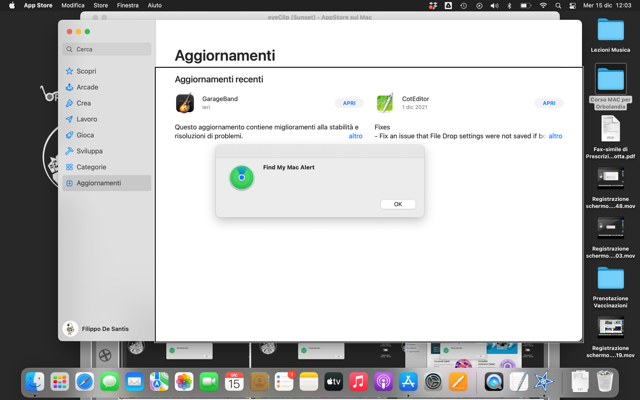Select the Aggiornamenti sidebar item
The image size is (640, 400).
pos(107,183)
